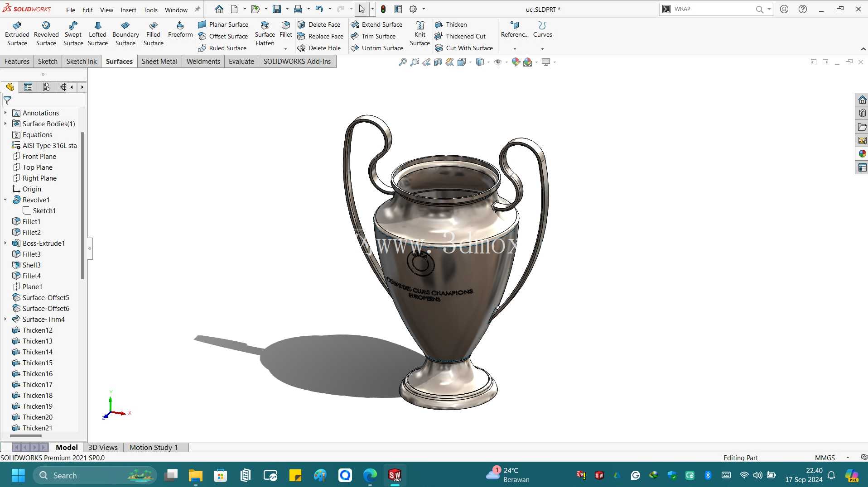Open Microsoft Edge from the taskbar
The image size is (868, 487).
(370, 475)
